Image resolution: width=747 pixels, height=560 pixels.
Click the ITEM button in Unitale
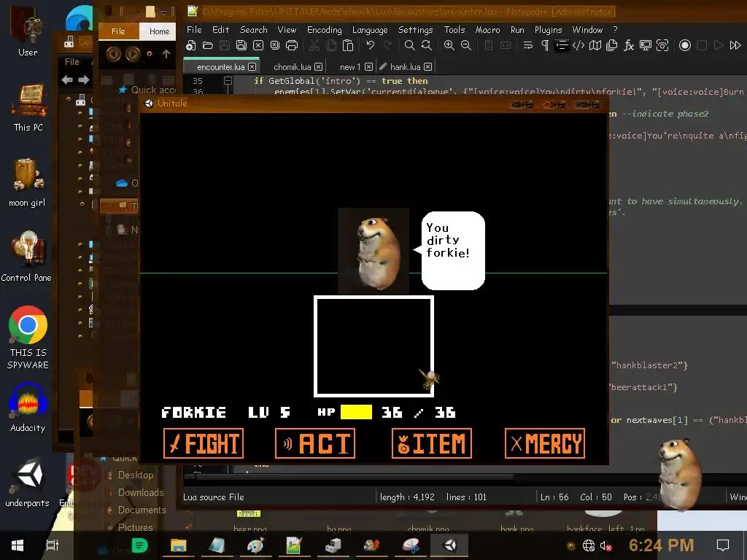[432, 443]
